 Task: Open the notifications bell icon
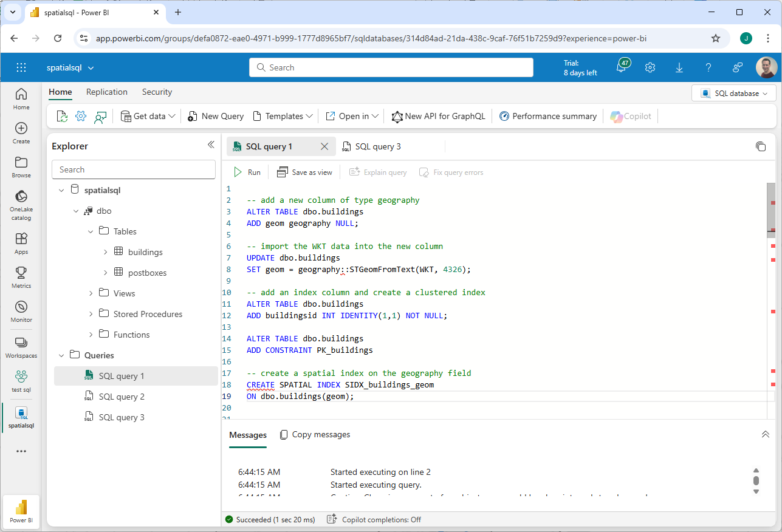click(622, 67)
